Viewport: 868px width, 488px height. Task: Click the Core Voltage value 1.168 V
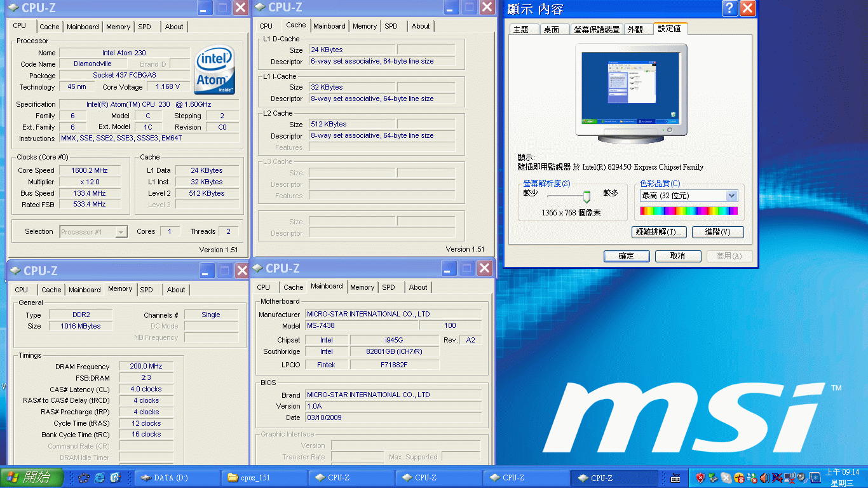pyautogui.click(x=168, y=86)
